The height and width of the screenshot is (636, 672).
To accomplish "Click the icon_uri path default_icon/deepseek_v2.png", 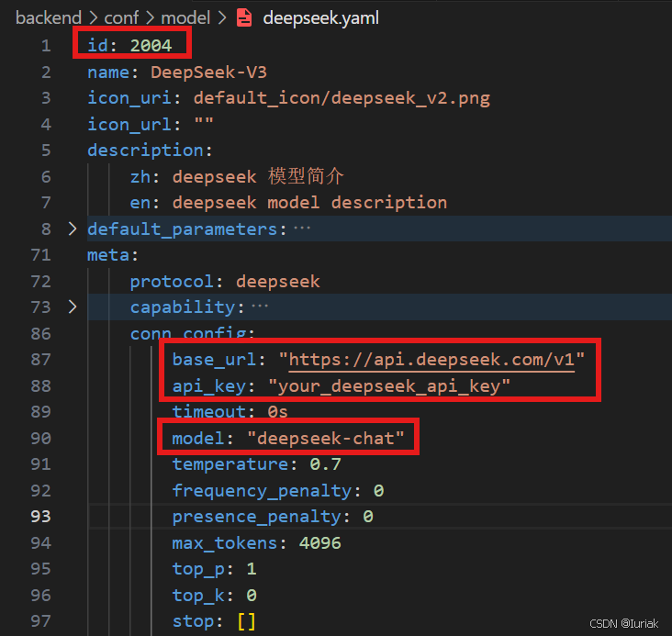I will pos(342,98).
